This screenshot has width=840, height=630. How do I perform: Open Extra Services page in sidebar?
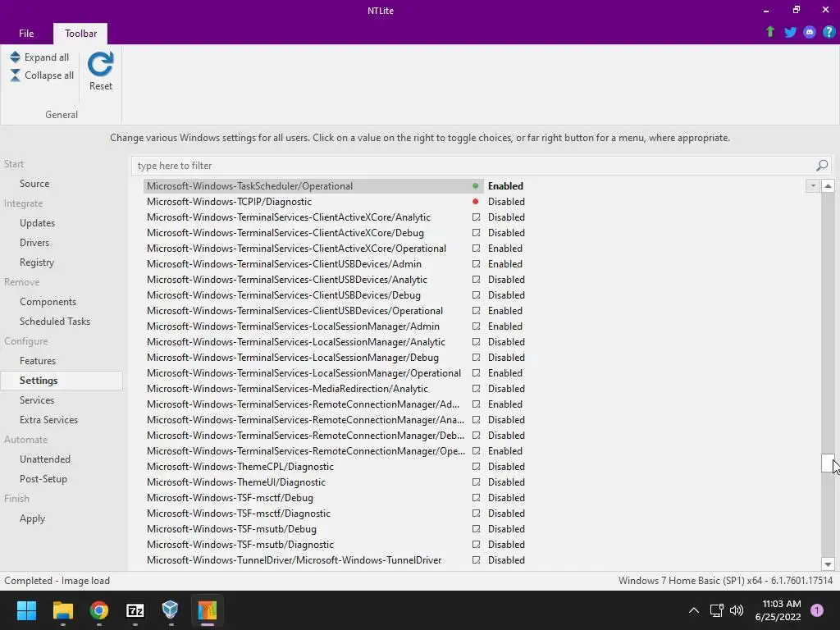(48, 420)
